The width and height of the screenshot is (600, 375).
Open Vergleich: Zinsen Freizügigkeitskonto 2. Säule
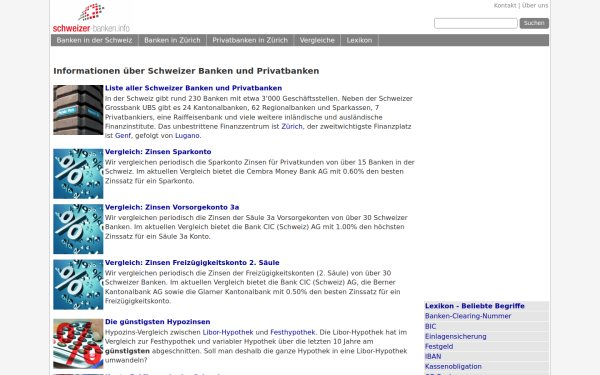pyautogui.click(x=192, y=263)
